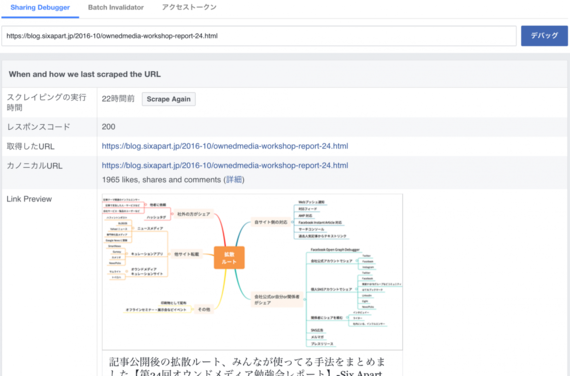
Task: Click the Scrape Again button
Action: (x=169, y=99)
